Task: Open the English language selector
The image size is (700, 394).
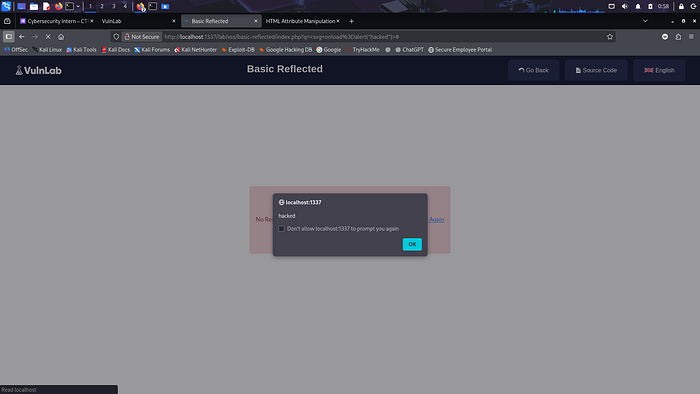Action: [x=659, y=70]
